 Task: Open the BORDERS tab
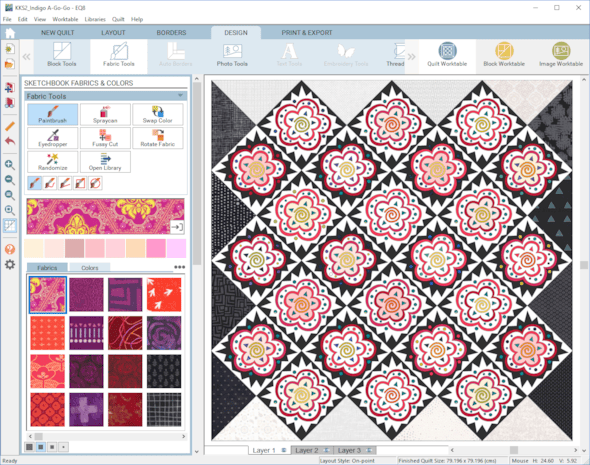pyautogui.click(x=171, y=33)
